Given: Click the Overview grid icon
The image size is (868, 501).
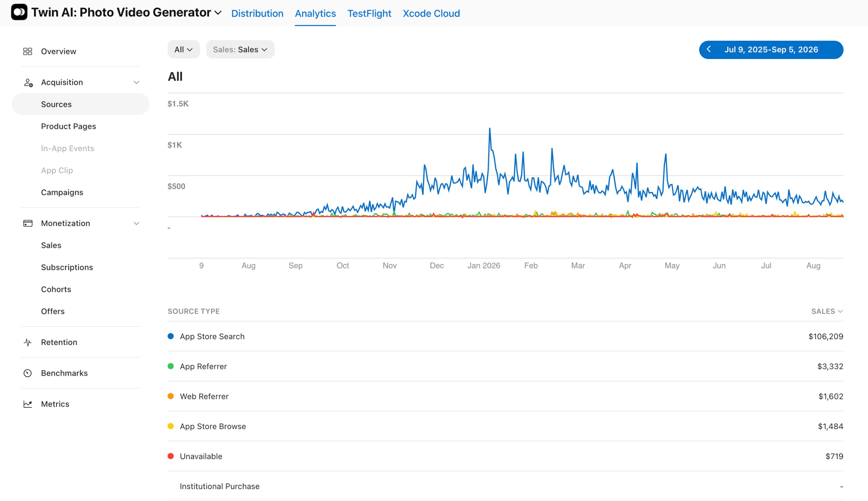Looking at the screenshot, I should [27, 51].
